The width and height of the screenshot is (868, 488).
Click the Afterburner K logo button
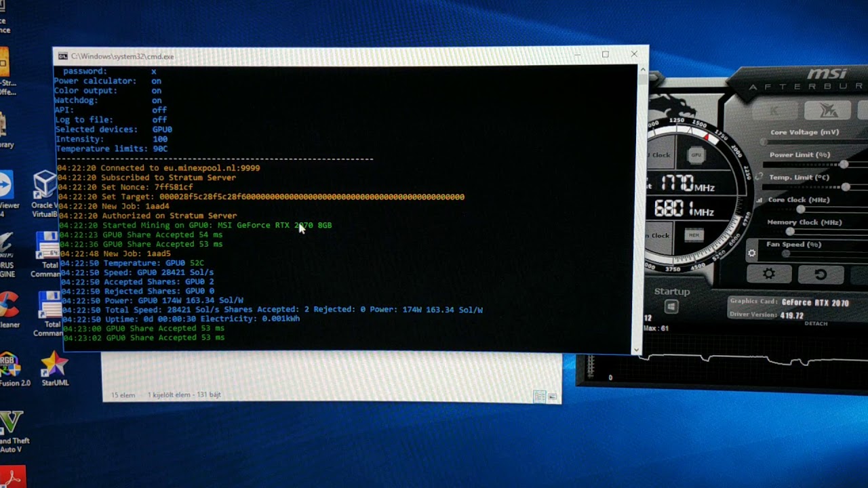click(x=774, y=110)
